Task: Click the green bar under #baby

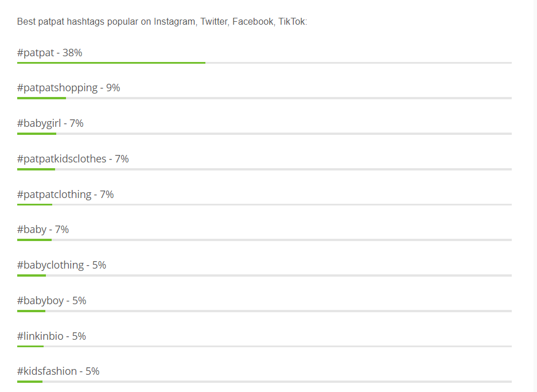Action: point(34,240)
